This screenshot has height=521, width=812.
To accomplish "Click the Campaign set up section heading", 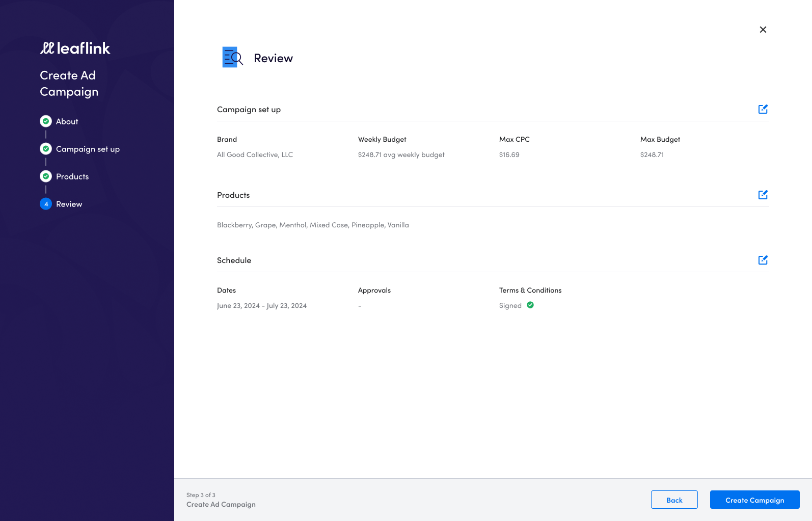I will click(x=249, y=110).
